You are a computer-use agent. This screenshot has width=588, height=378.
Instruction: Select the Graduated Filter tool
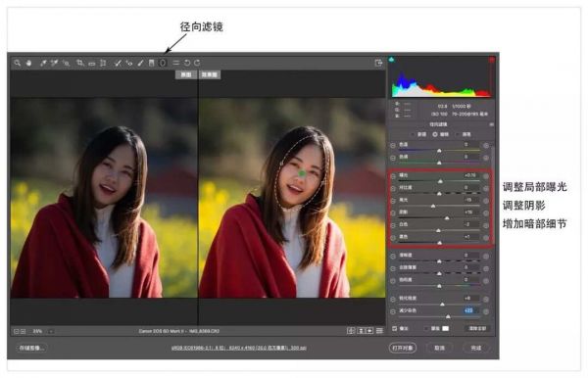click(152, 63)
